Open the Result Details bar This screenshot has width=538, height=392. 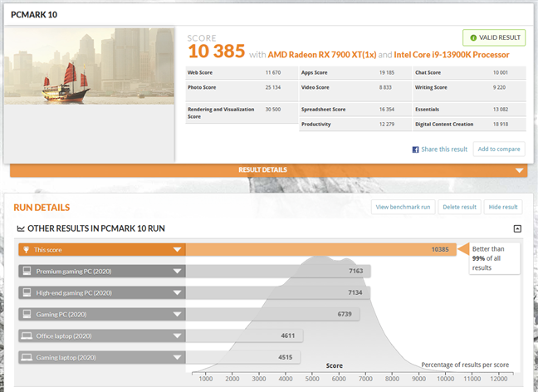[269, 170]
